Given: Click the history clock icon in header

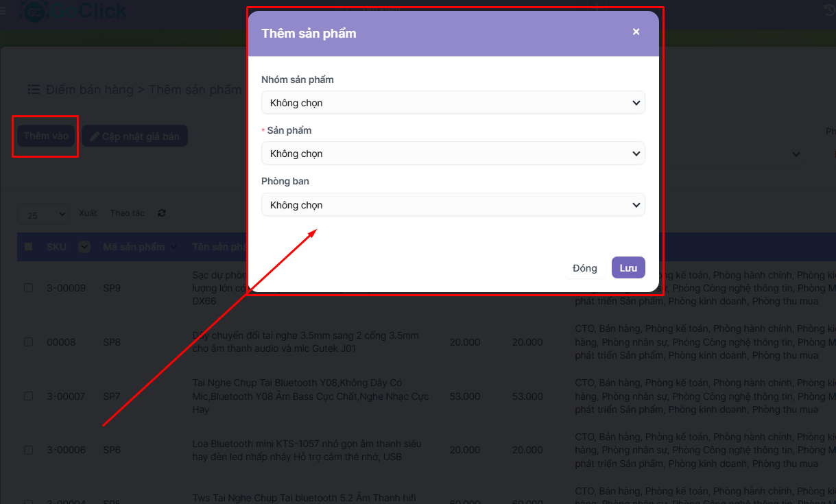Looking at the screenshot, I should pyautogui.click(x=828, y=10).
